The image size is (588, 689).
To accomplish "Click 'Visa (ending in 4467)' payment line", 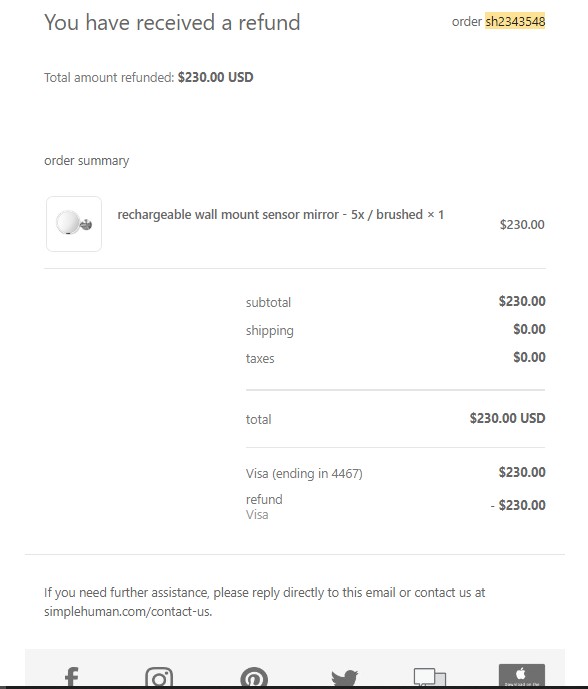I will click(304, 474).
